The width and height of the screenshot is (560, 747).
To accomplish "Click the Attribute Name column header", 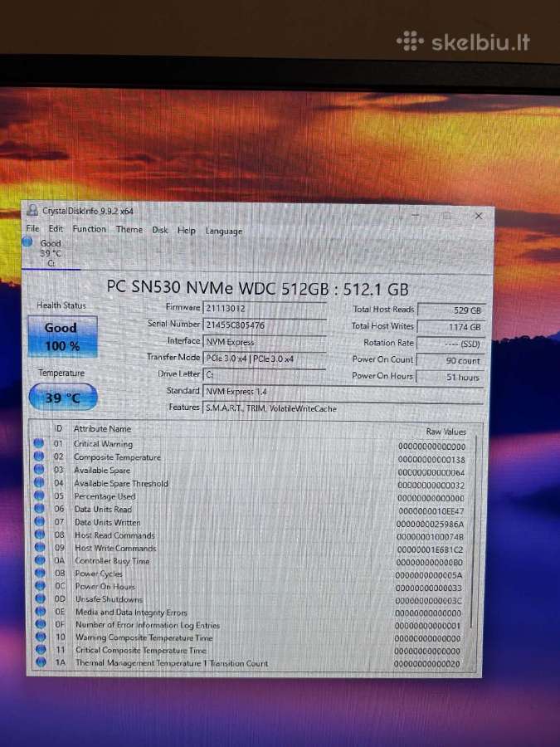I will 102,429.
